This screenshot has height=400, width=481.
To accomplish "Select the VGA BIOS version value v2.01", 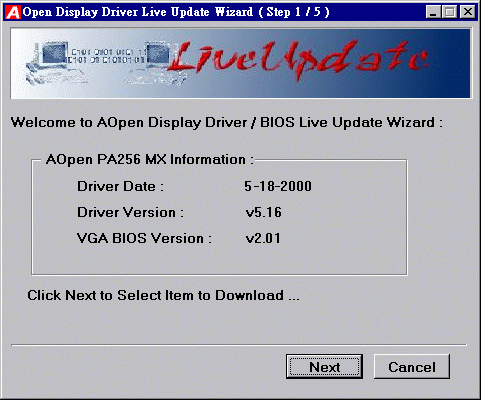I will pyautogui.click(x=263, y=238).
